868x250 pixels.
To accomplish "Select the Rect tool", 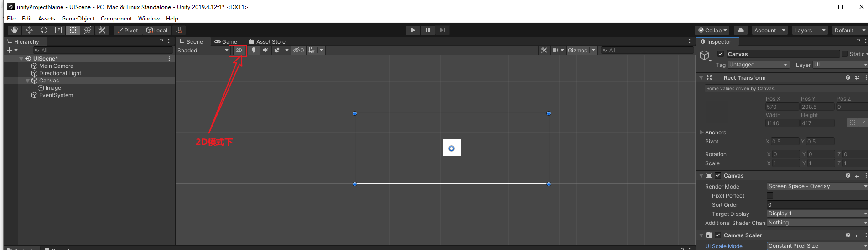I will (73, 30).
